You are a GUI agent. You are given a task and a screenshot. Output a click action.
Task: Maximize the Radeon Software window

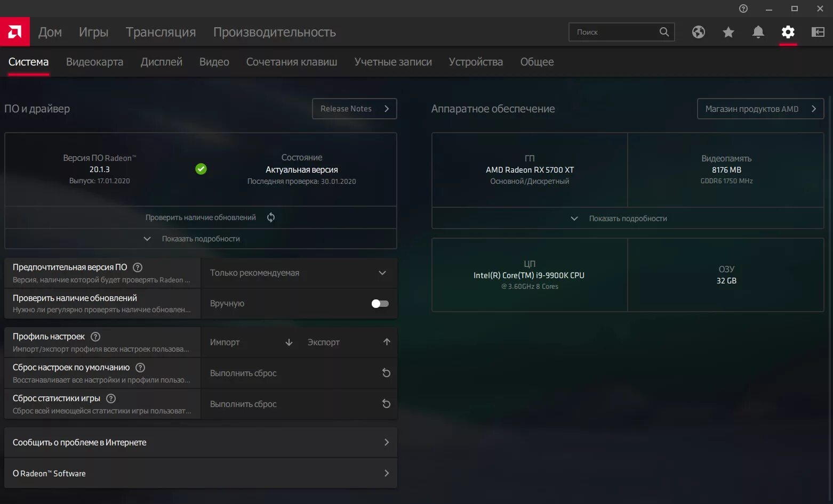(795, 9)
